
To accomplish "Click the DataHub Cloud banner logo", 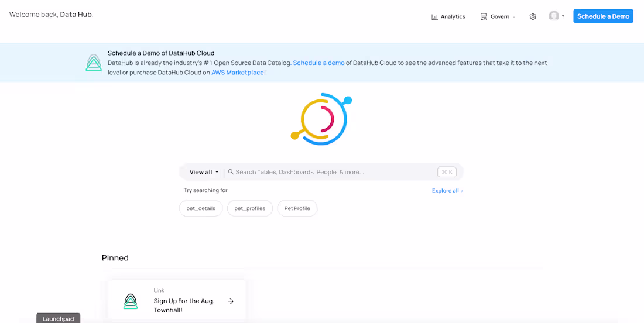I will [x=94, y=63].
